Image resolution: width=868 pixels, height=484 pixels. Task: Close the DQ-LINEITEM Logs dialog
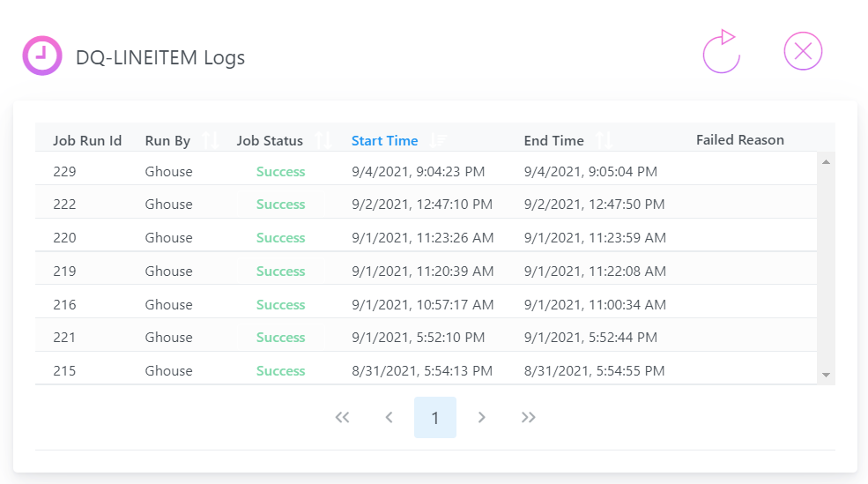(803, 51)
